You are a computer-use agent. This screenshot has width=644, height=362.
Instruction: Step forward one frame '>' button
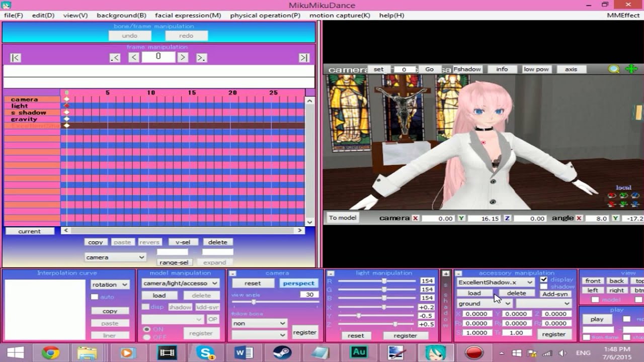183,57
